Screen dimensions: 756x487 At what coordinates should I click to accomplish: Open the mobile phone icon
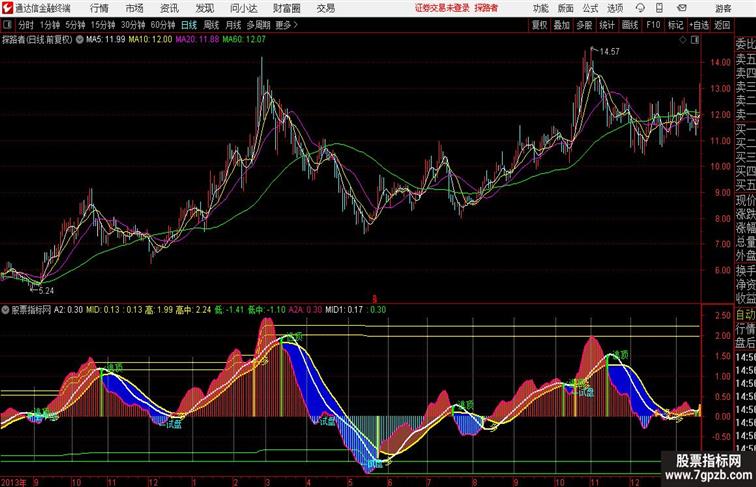point(659,8)
